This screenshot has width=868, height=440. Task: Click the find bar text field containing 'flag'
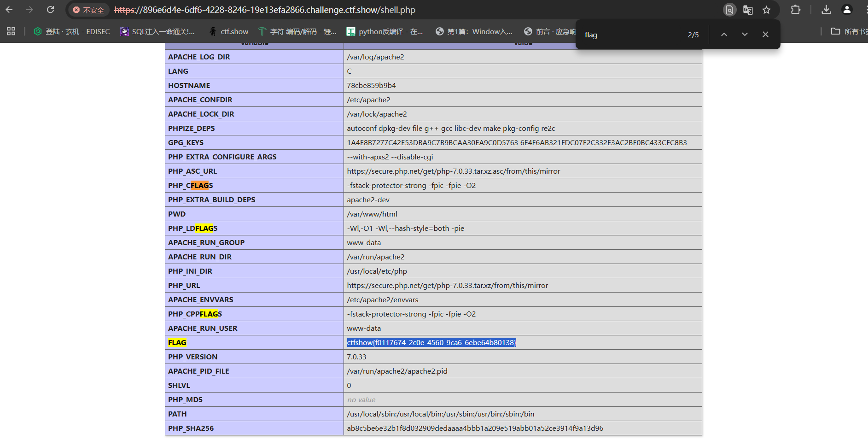631,35
